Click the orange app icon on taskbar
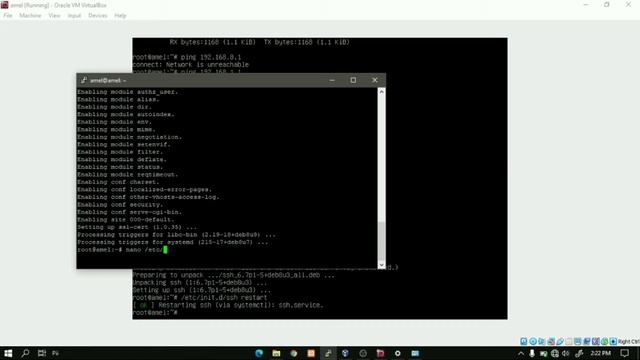The height and width of the screenshot is (360, 640). tap(311, 353)
